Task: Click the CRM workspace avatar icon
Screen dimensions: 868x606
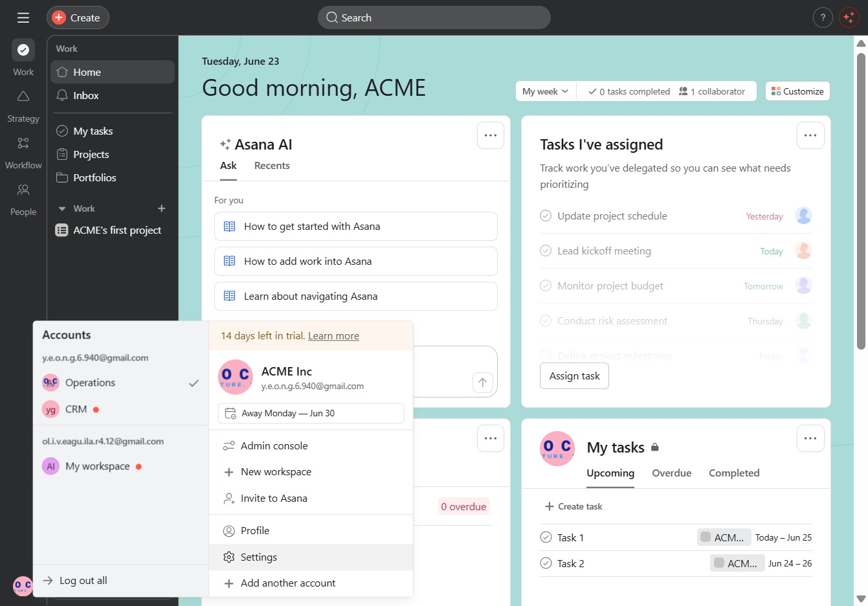Action: tap(50, 409)
